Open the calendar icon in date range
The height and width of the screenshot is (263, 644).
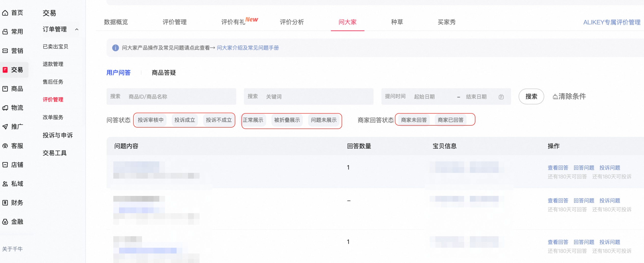tap(501, 97)
